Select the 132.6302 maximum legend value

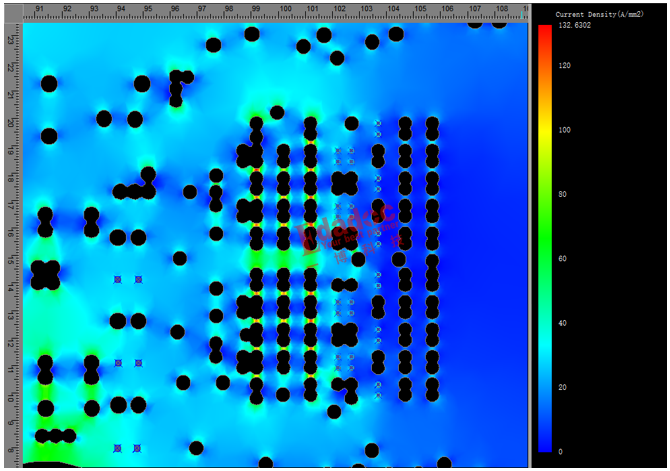[x=578, y=24]
